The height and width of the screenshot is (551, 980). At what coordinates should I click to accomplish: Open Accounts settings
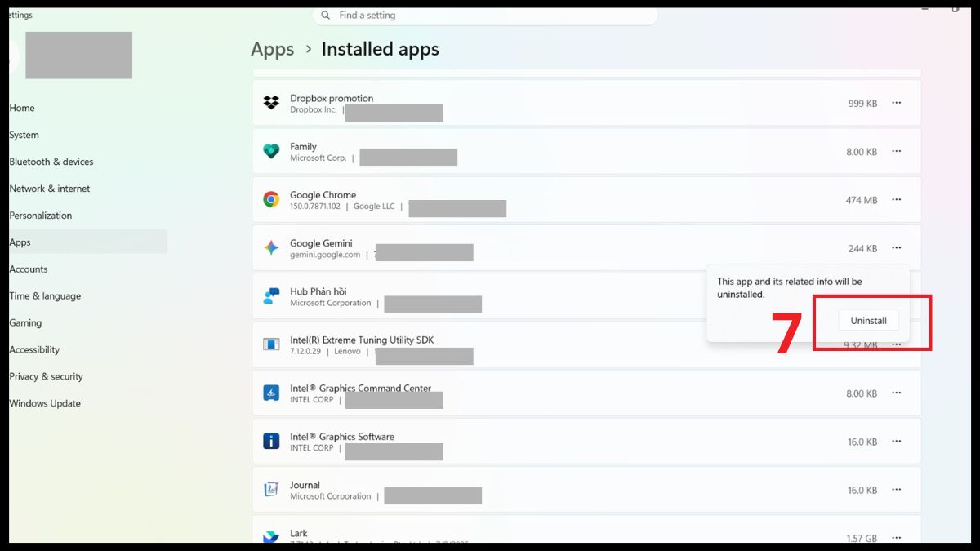pyautogui.click(x=28, y=269)
